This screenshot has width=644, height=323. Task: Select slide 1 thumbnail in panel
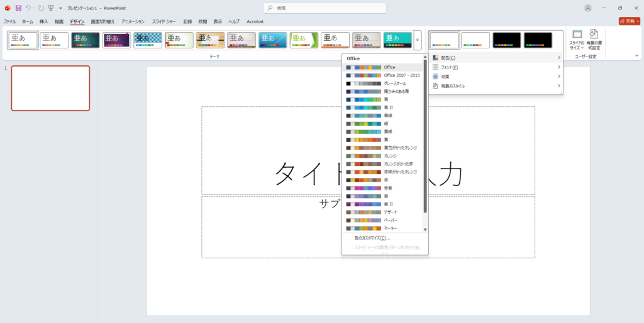point(50,88)
